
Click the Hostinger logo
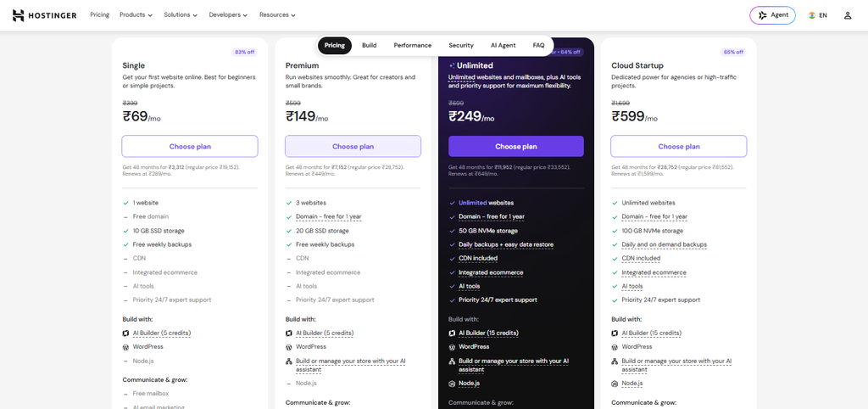[x=44, y=15]
